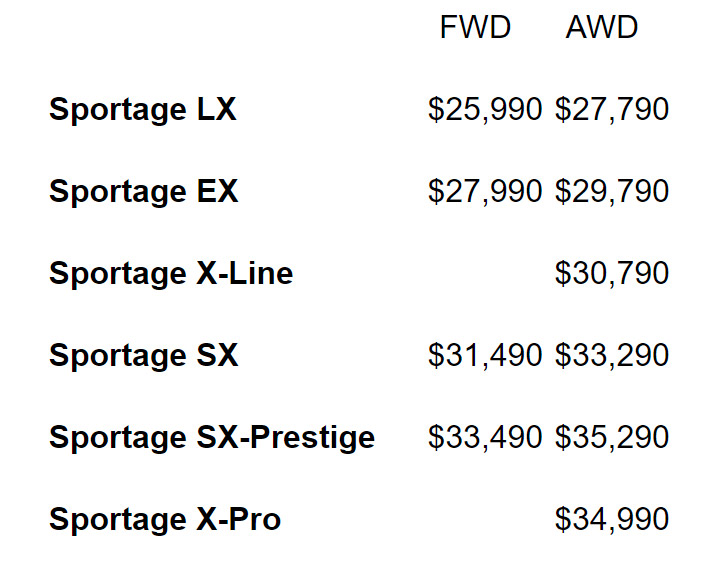Click the $30,790 X-Line AWD price
The image size is (727, 561).
point(612,273)
